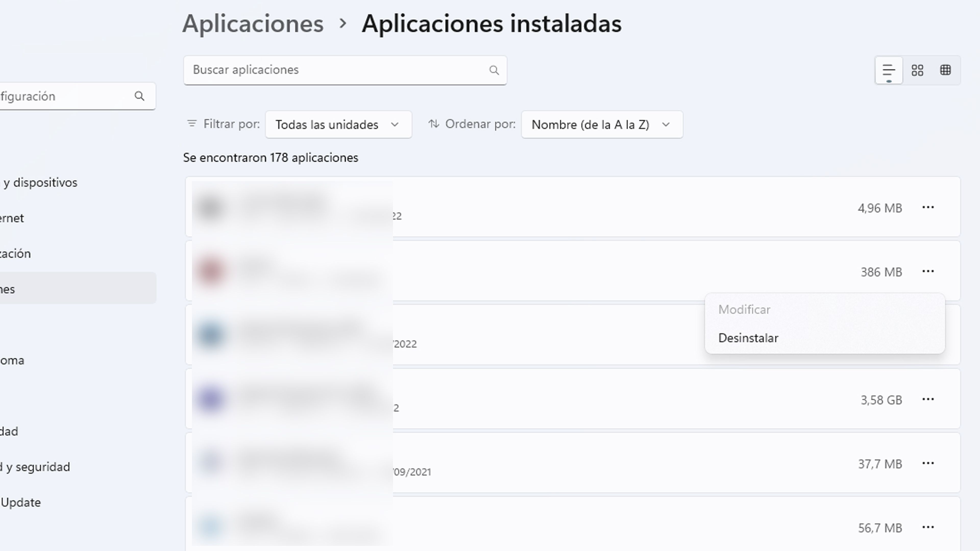Viewport: 980px width, 551px height.
Task: Open the Todas las unidades filter dropdown
Action: point(338,124)
